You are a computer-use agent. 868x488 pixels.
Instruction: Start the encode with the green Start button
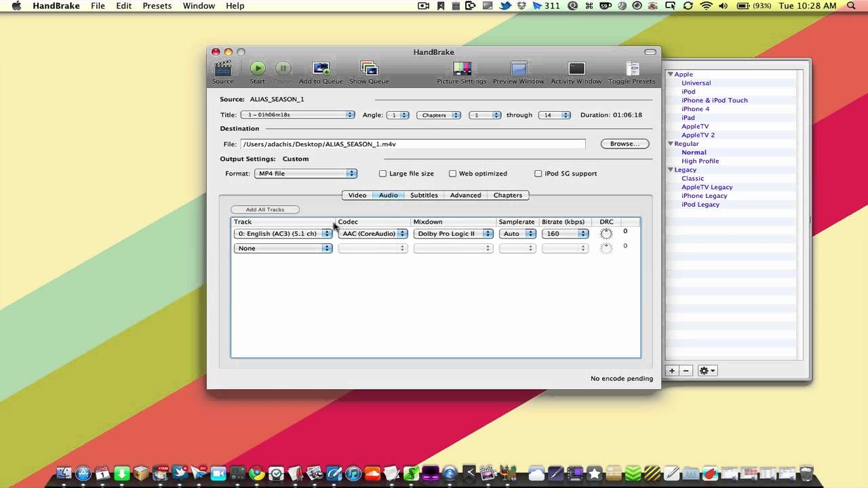(x=258, y=68)
